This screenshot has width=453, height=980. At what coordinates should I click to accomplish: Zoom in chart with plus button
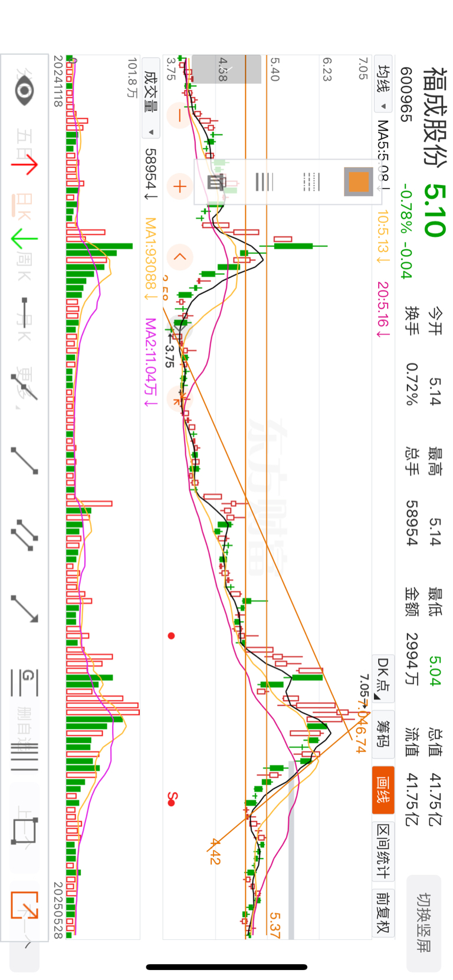(179, 187)
